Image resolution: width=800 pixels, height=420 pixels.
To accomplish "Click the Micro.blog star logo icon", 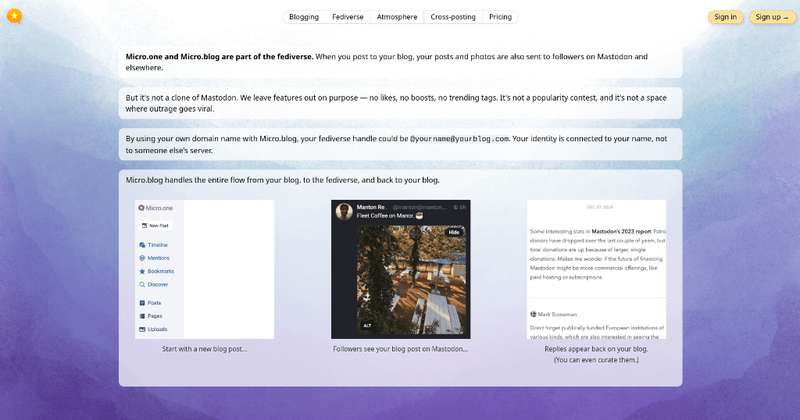I will point(14,16).
